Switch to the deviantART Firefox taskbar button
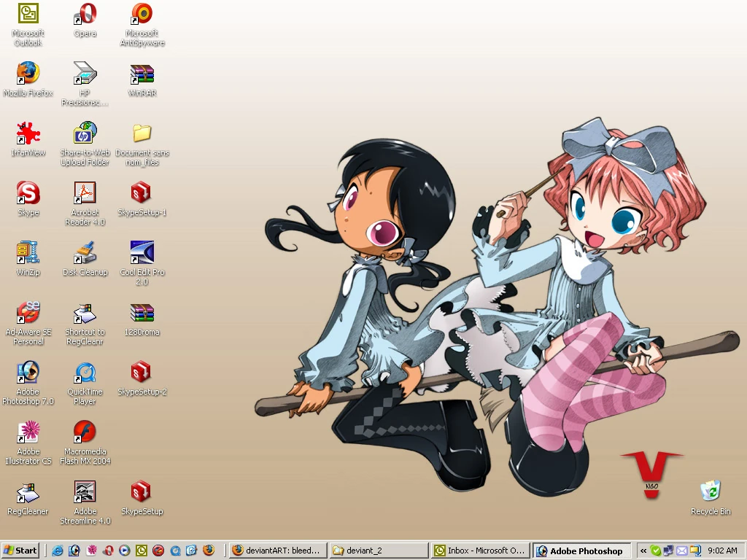This screenshot has width=747, height=560. [x=279, y=551]
